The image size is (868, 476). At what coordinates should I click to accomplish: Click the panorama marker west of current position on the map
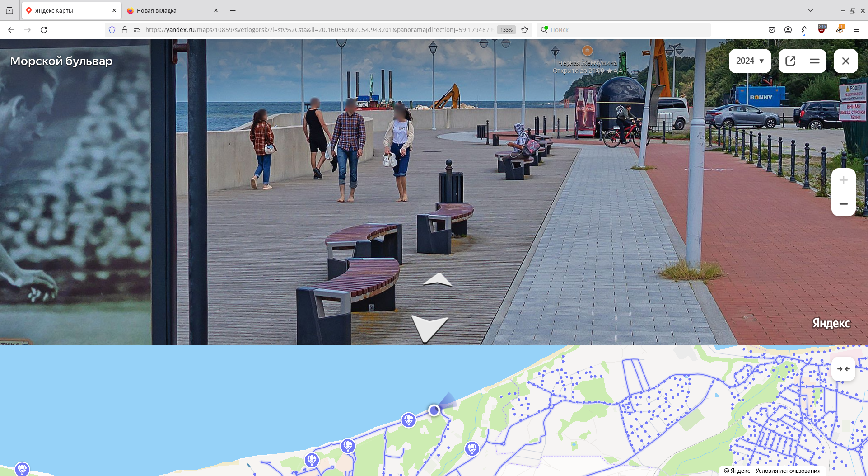(x=409, y=420)
